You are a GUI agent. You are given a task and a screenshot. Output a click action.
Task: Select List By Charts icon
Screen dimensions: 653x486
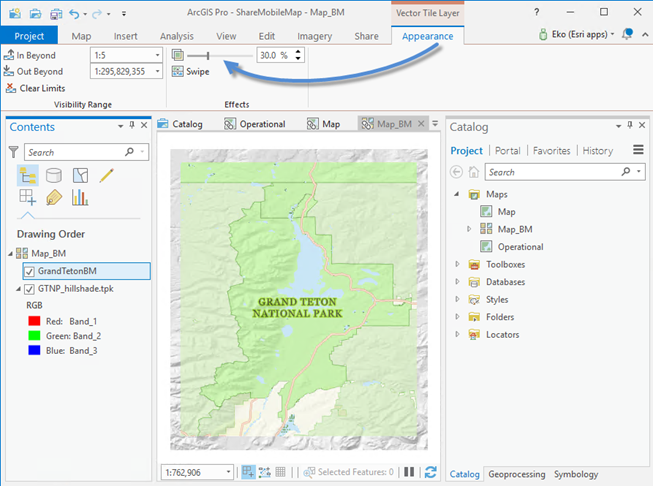pos(80,197)
